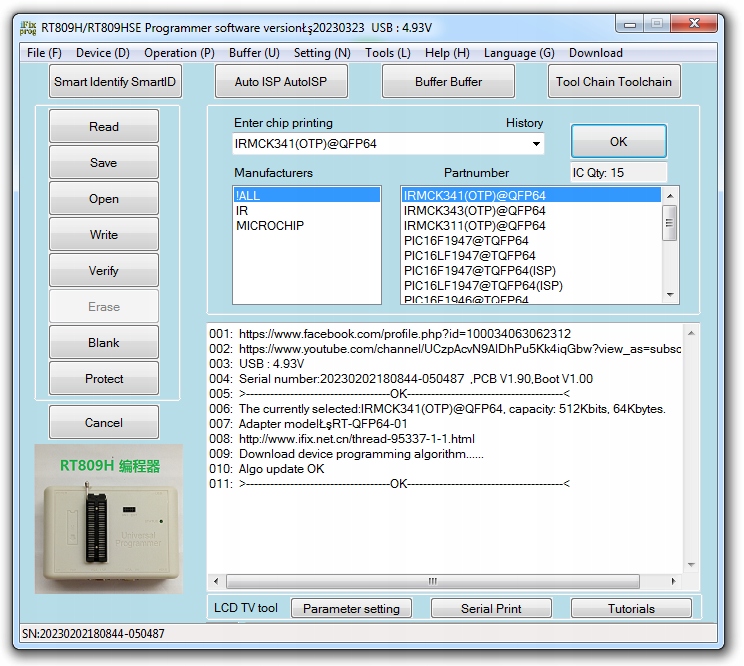Open the File (F) menu

click(44, 53)
